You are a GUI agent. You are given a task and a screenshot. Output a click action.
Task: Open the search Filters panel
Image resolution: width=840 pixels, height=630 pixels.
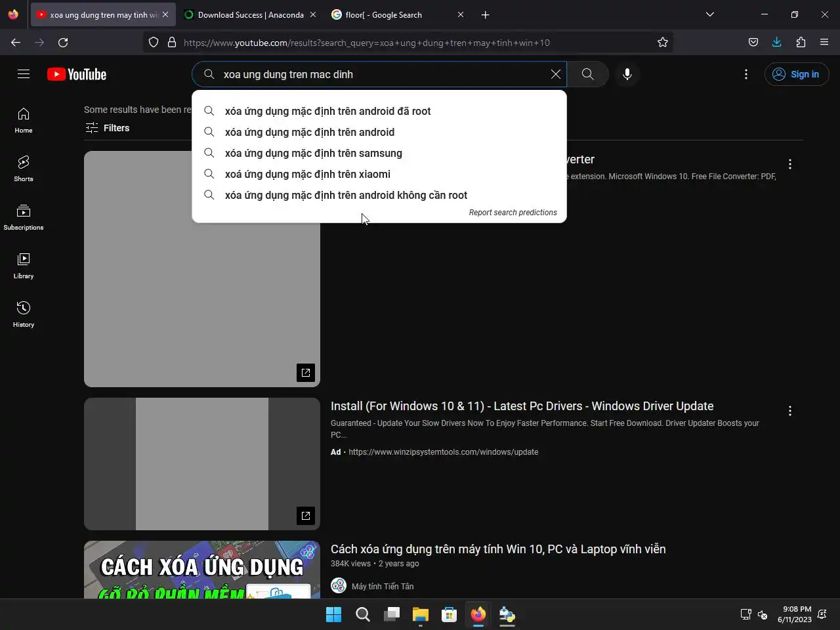point(108,128)
